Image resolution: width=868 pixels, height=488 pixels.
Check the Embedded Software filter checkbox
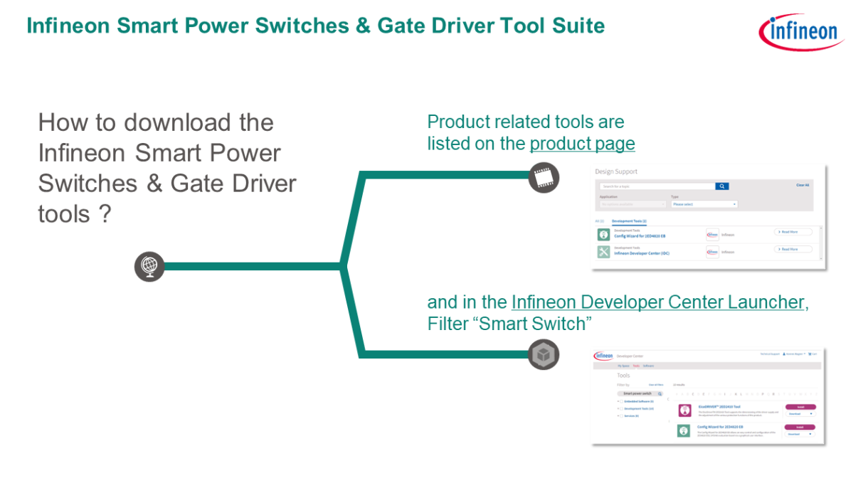pos(620,401)
